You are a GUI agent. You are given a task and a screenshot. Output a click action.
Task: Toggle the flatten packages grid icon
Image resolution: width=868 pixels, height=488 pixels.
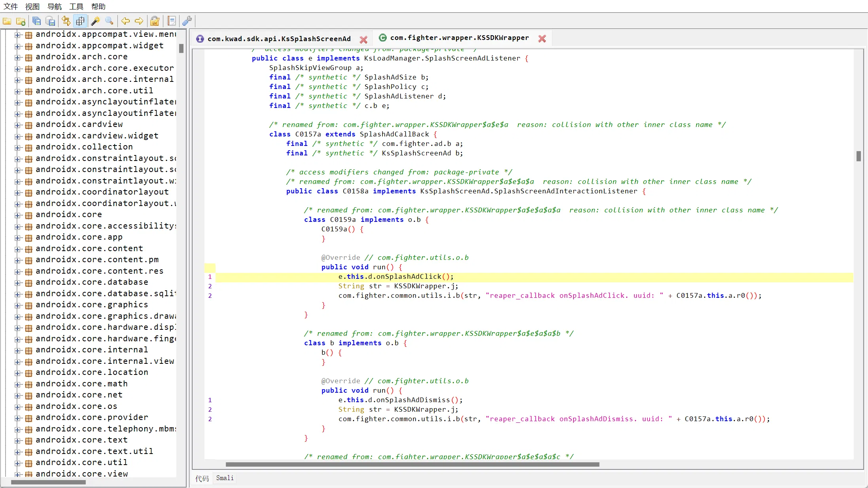(80, 21)
